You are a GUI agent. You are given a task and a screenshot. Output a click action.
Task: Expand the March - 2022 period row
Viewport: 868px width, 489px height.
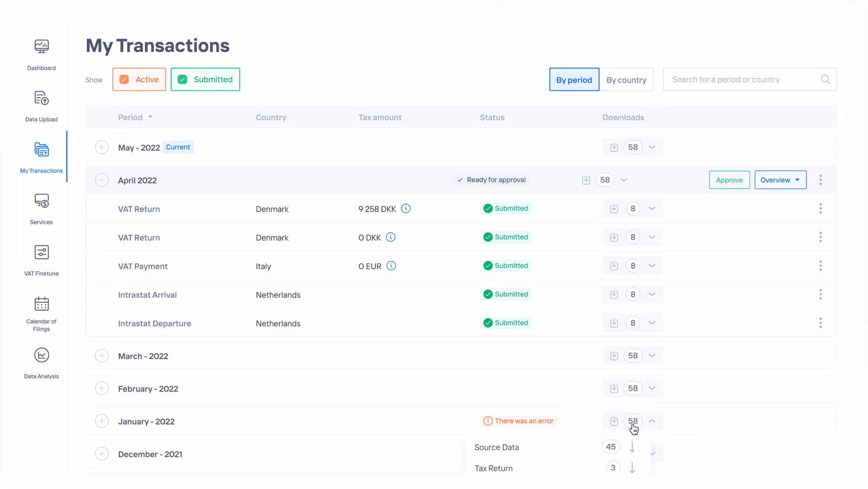pos(102,356)
